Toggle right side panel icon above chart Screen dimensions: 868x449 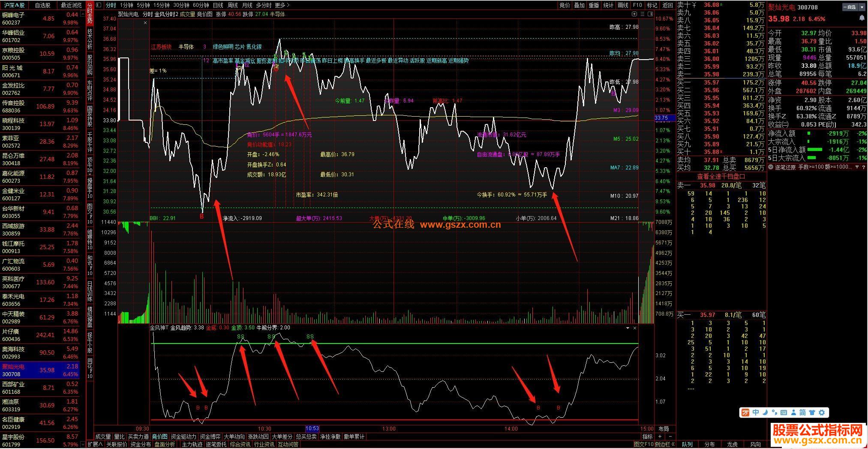pos(651,14)
